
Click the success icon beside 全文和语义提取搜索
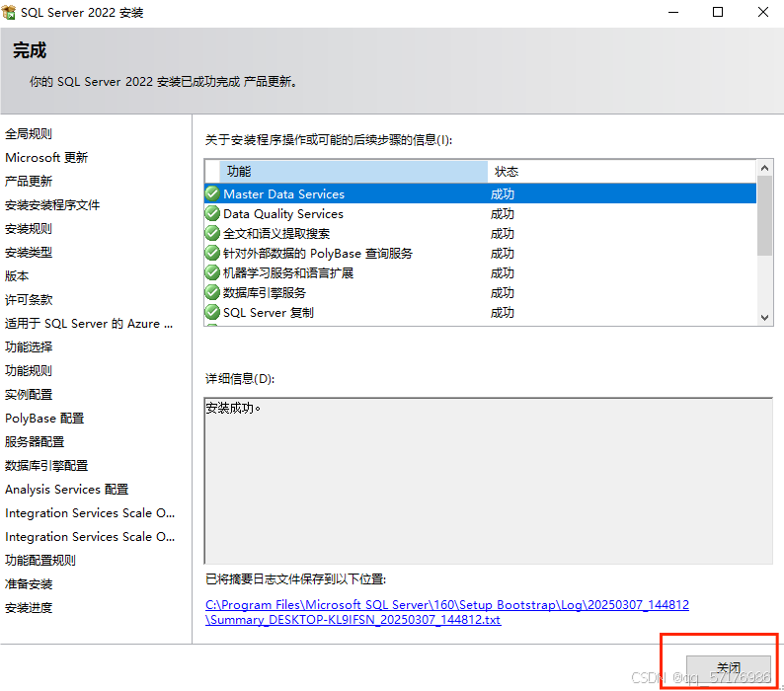[212, 233]
